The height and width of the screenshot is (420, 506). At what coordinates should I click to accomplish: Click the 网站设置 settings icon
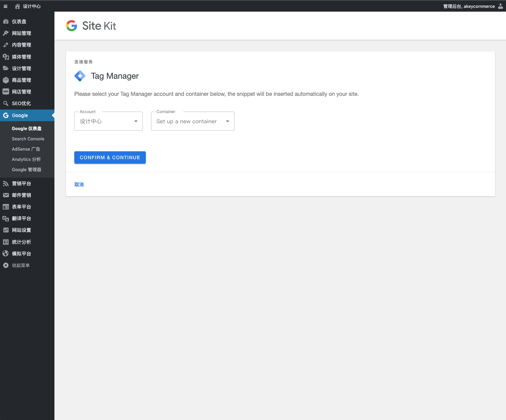pos(6,230)
